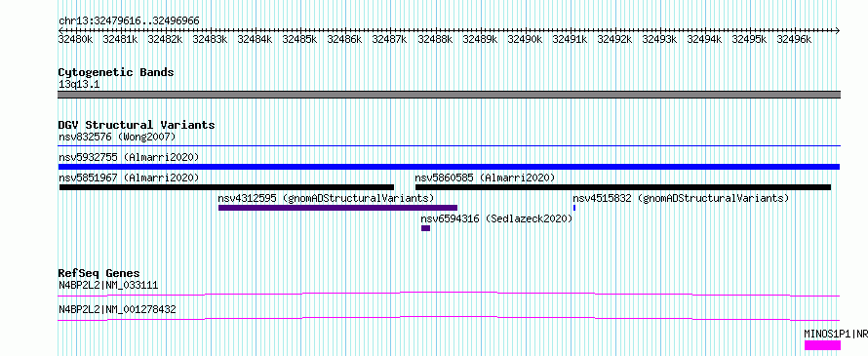The height and width of the screenshot is (356, 868).
Task: Click the nsv5851967 (Almarri2020) label
Action: point(129,178)
